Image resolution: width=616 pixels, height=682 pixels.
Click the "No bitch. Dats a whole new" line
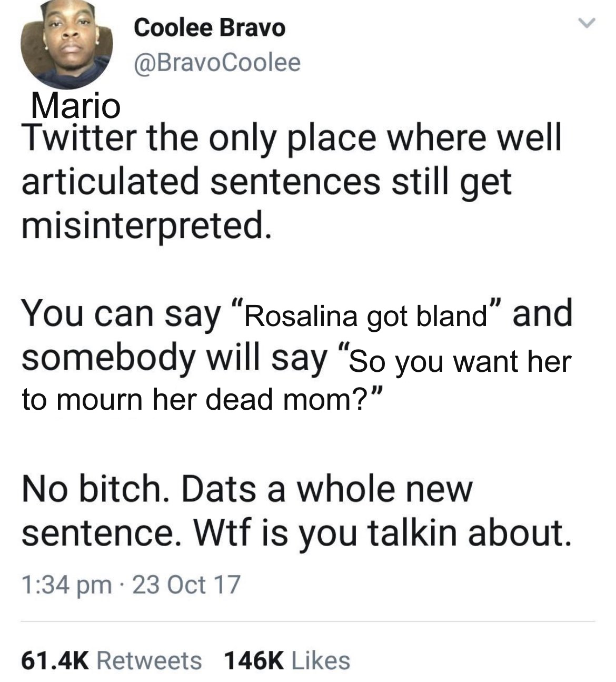(247, 489)
